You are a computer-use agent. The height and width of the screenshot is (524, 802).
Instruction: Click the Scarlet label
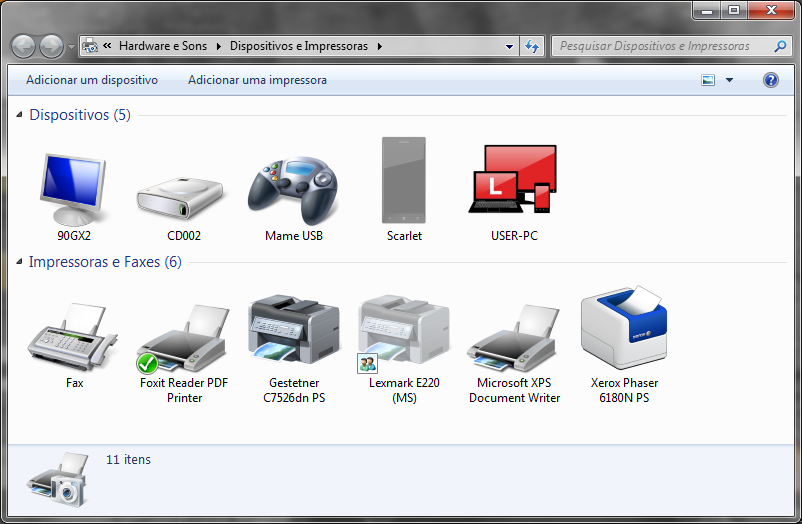pos(404,236)
